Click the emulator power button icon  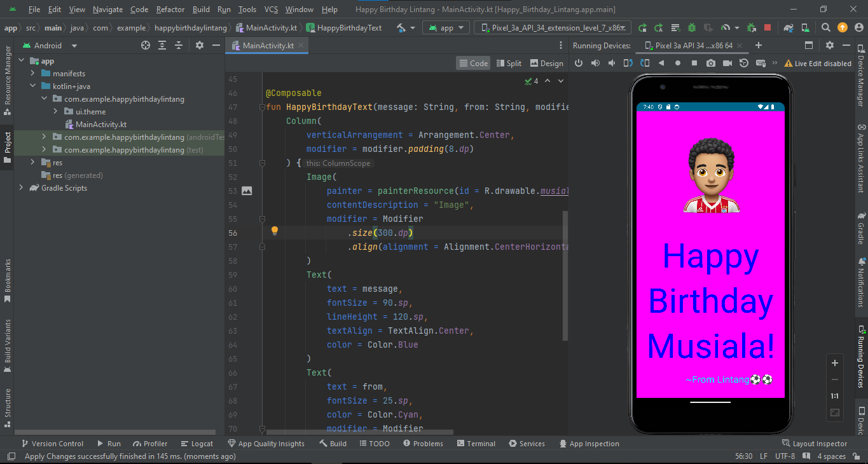pos(579,63)
